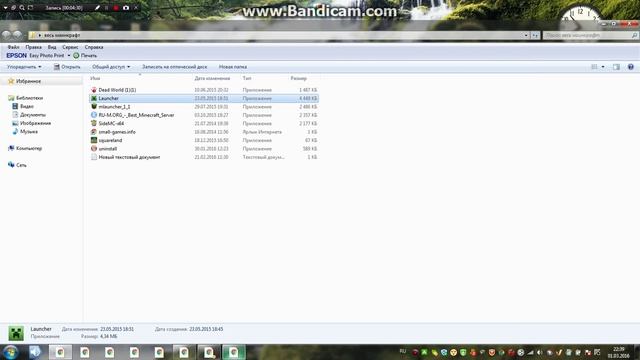Click the Bandicam magnifier icon
640x360 pixels.
[22, 8]
